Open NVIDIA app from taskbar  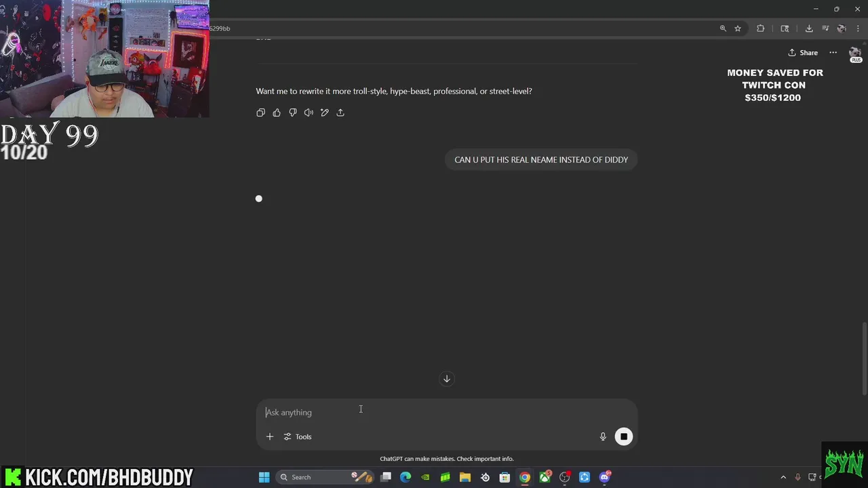tap(425, 477)
